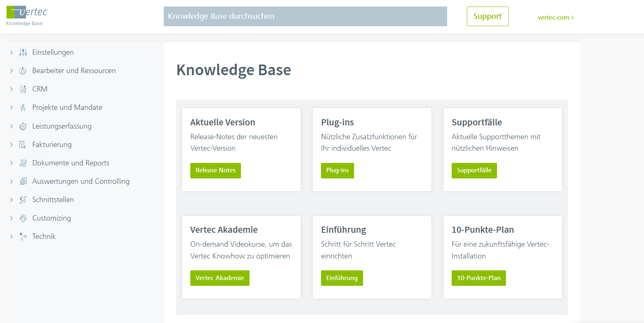Screen dimensions: 644x323
Task: Open Bearbeiter und Ressourcen entry
Action: (x=74, y=71)
